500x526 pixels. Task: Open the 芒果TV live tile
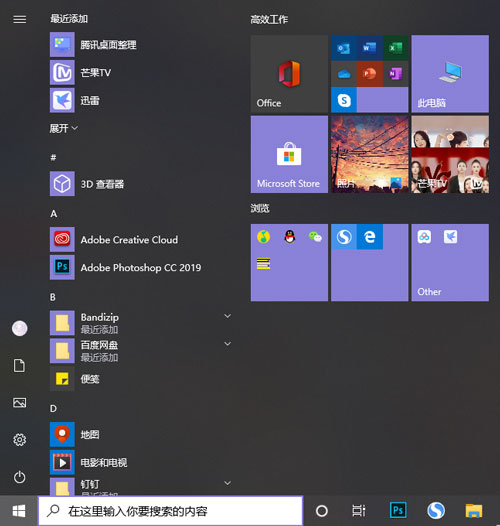pyautogui.click(x=450, y=154)
